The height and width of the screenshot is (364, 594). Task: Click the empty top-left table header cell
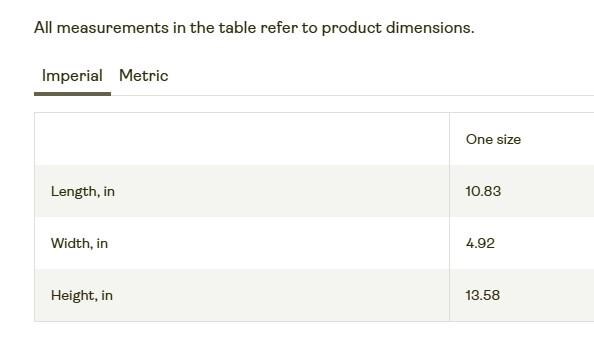pyautogui.click(x=242, y=139)
